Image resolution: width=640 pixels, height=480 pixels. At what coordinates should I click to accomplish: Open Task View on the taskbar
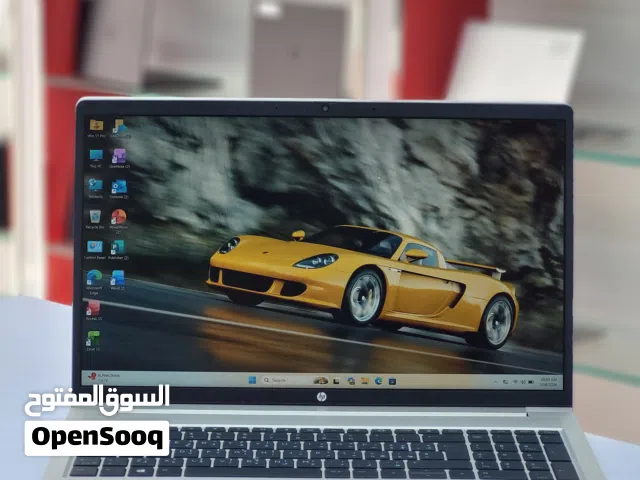tap(336, 381)
